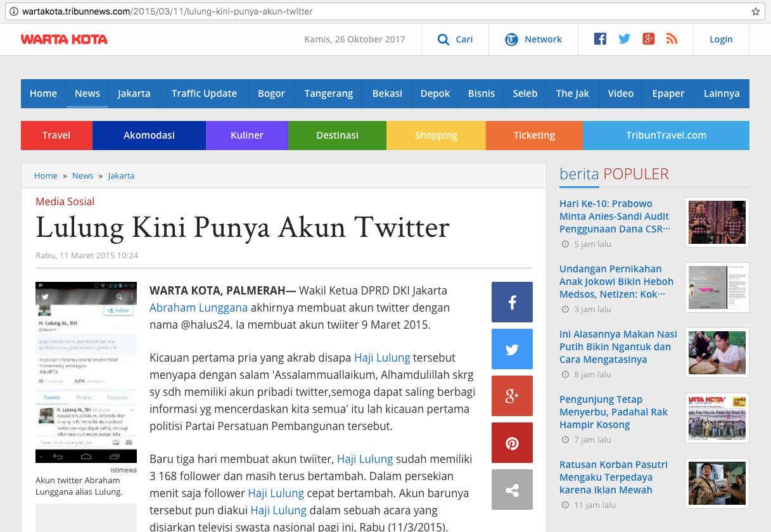Open Traffic Update section
The height and width of the screenshot is (532, 771).
click(x=204, y=93)
